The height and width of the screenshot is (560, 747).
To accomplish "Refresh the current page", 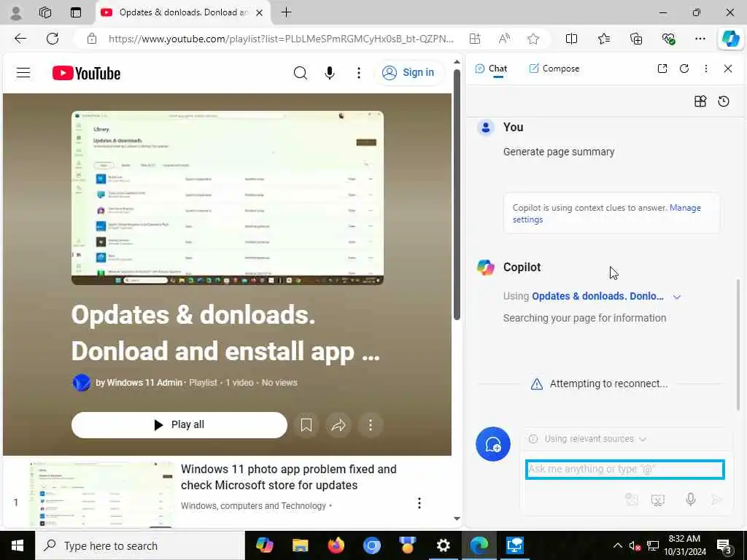I will click(x=53, y=39).
